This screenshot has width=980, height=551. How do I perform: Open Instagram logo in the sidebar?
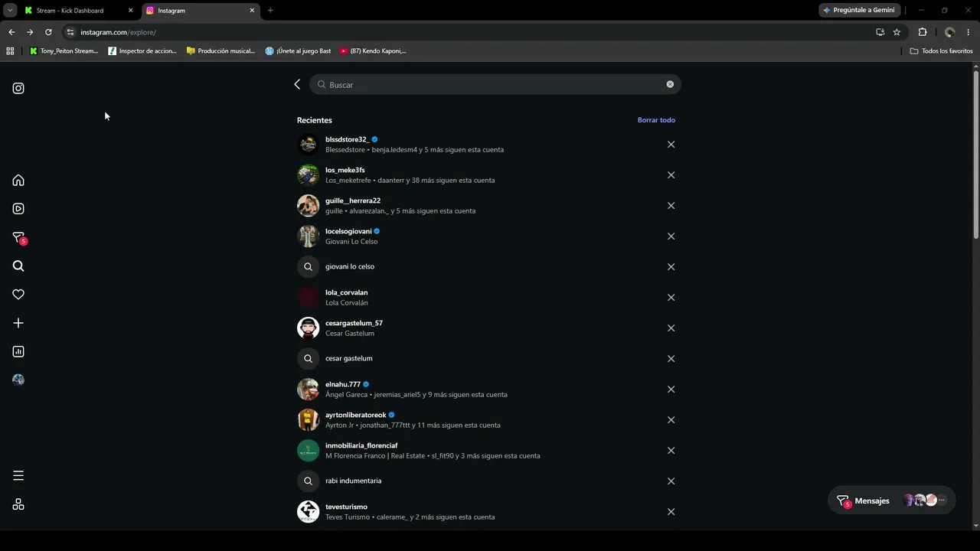click(18, 88)
